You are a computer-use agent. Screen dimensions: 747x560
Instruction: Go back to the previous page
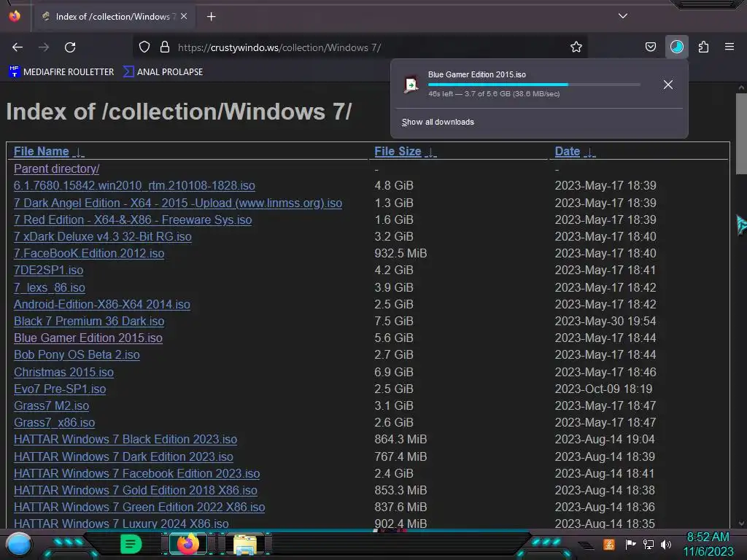coord(18,47)
